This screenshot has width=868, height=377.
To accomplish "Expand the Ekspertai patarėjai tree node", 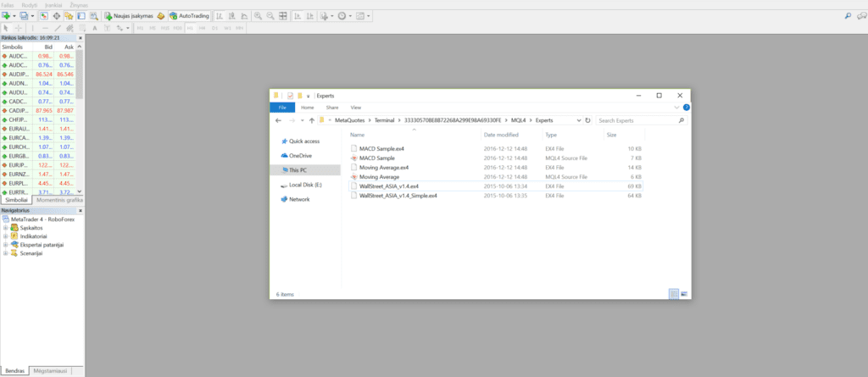I will [5, 244].
